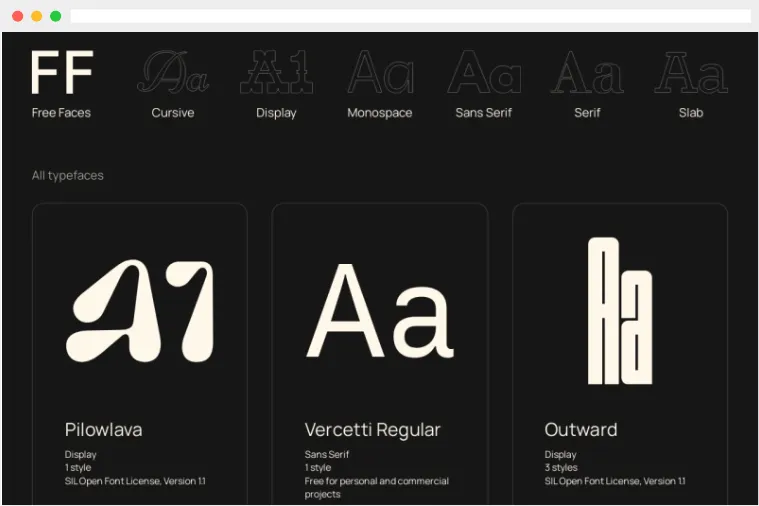The image size is (759, 506).
Task: Open the Display category glyph icon
Action: [276, 72]
